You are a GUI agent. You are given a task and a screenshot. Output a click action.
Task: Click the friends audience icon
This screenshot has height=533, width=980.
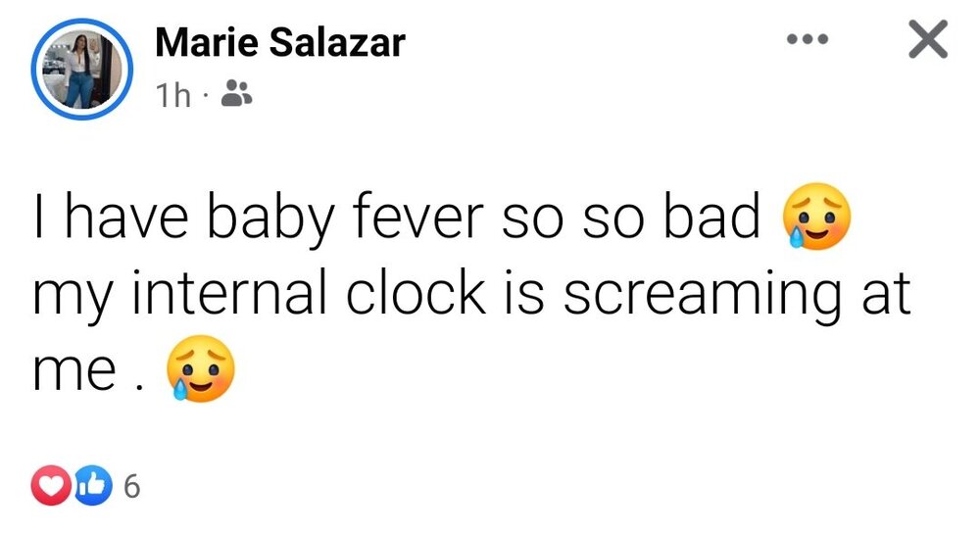[236, 94]
